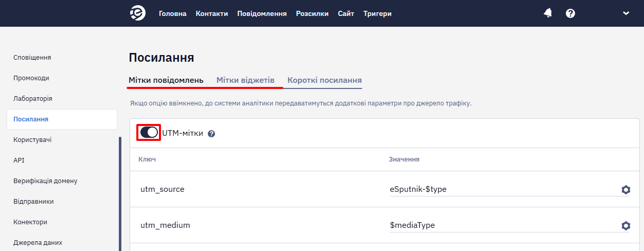The image size is (644, 251).
Task: Open Верифікація домену in the sidebar
Action: (45, 181)
